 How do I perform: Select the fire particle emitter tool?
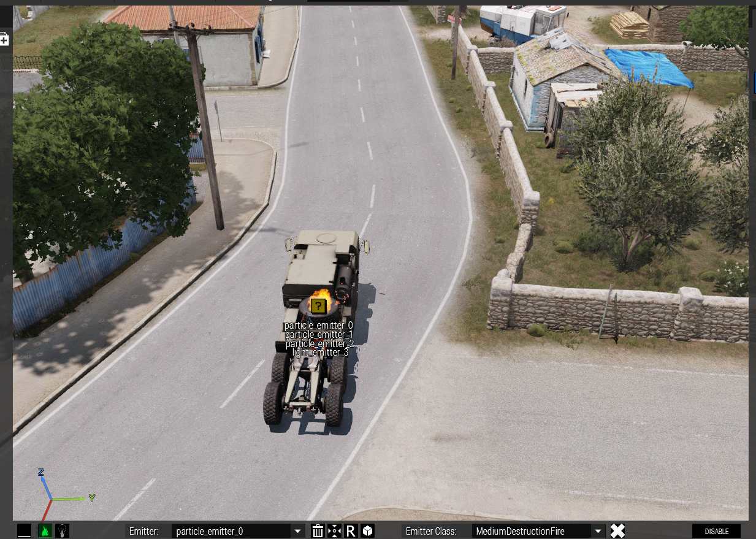click(x=45, y=531)
